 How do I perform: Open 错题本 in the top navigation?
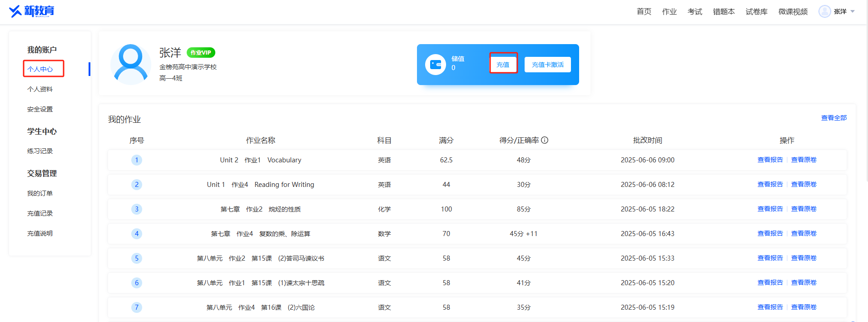click(724, 11)
